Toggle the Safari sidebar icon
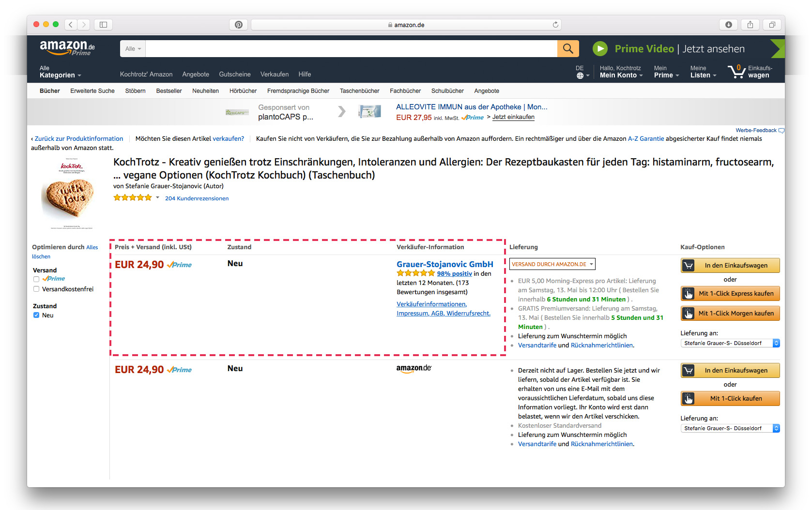This screenshot has width=812, height=510. 103,24
